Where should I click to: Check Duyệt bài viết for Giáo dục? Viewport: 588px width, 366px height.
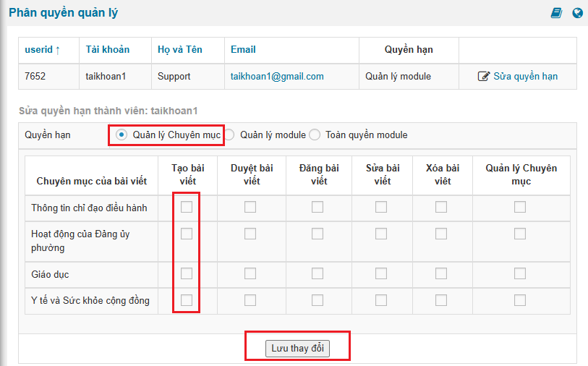[x=250, y=273]
